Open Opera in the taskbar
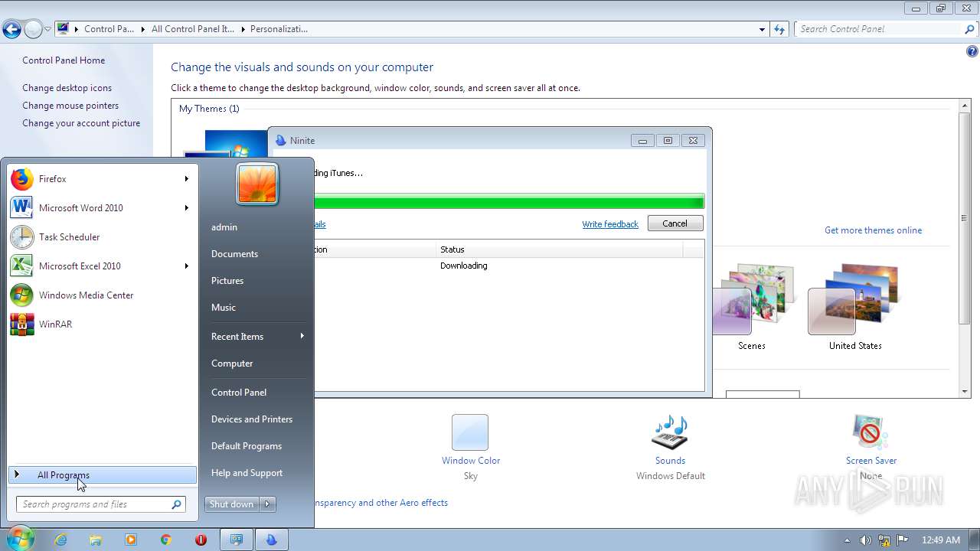Screen dimensions: 980x551 tap(201, 540)
